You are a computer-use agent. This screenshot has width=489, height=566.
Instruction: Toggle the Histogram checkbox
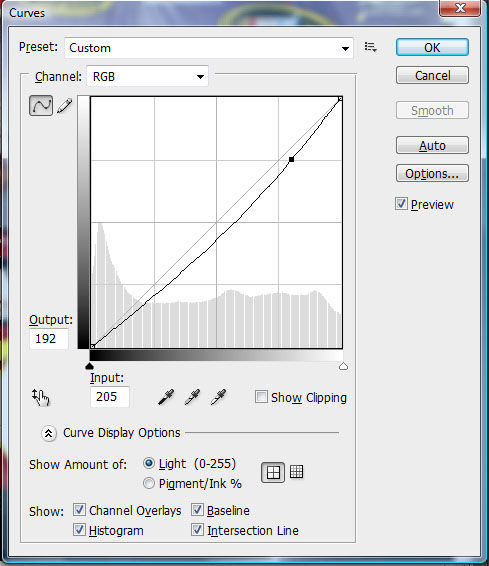click(x=79, y=530)
